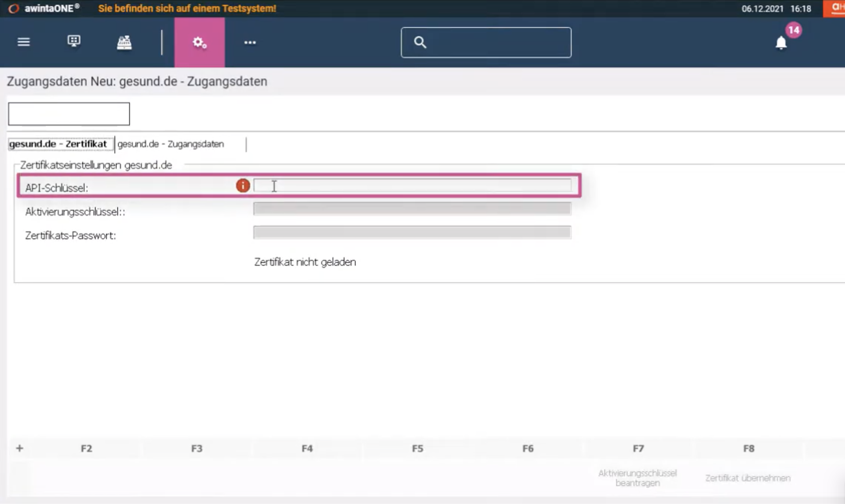Click the Aktivierungsschlüssel field

coord(412,209)
